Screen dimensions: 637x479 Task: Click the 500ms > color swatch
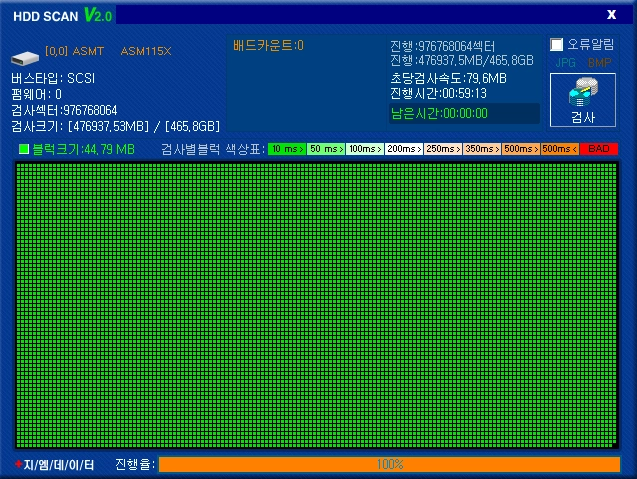pyautogui.click(x=521, y=149)
